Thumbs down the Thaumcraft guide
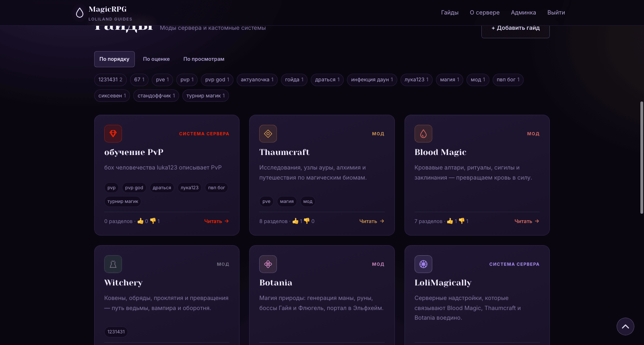This screenshot has width=644, height=345. [307, 221]
